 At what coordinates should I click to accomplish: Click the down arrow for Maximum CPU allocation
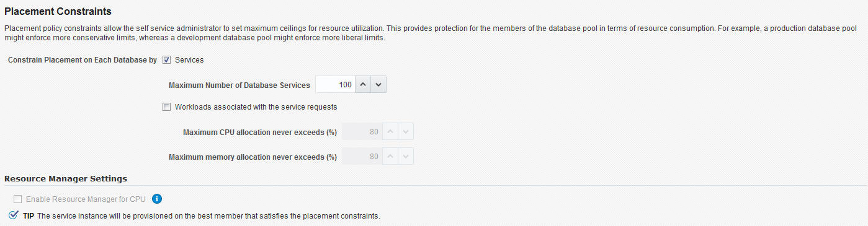tap(406, 132)
